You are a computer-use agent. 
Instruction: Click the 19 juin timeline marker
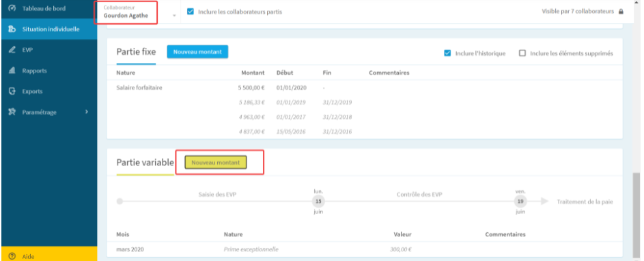coord(520,202)
